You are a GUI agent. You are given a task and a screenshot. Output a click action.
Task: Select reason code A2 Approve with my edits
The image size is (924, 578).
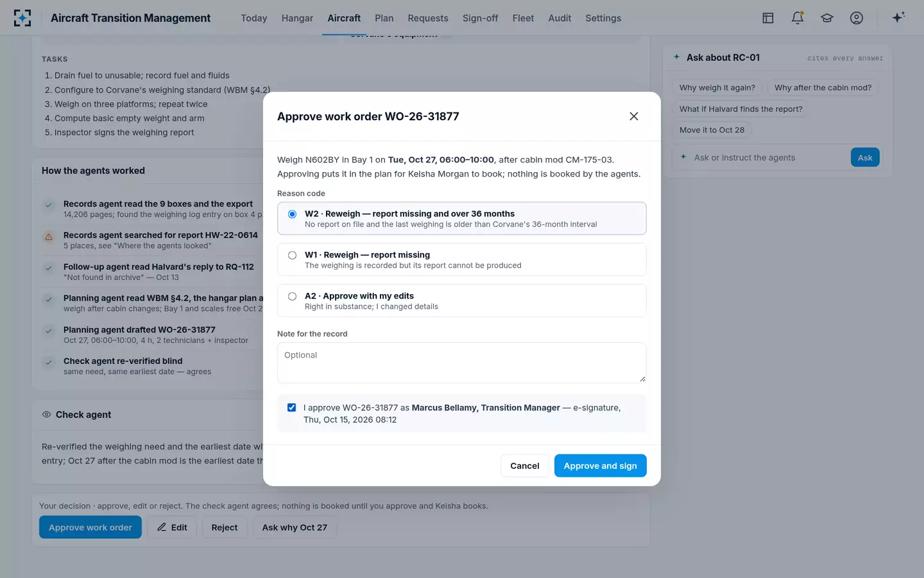tap(462, 301)
